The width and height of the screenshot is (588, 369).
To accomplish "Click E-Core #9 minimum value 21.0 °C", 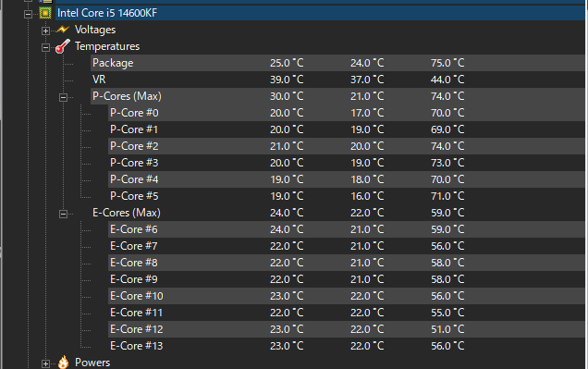I will 367,279.
